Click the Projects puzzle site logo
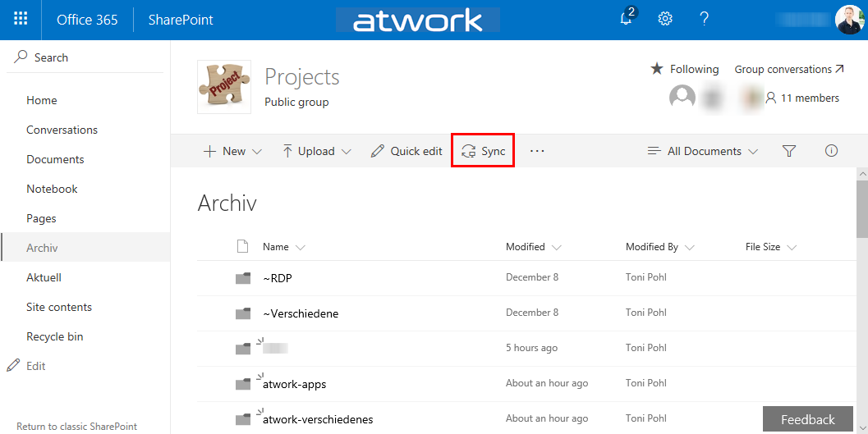This screenshot has height=434, width=868. pyautogui.click(x=224, y=87)
